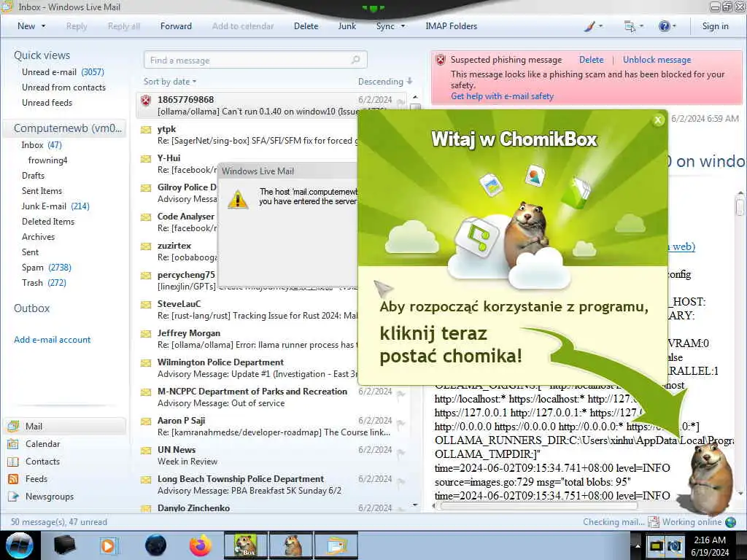
Task: Open the New message dropdown arrow
Action: pos(43,26)
